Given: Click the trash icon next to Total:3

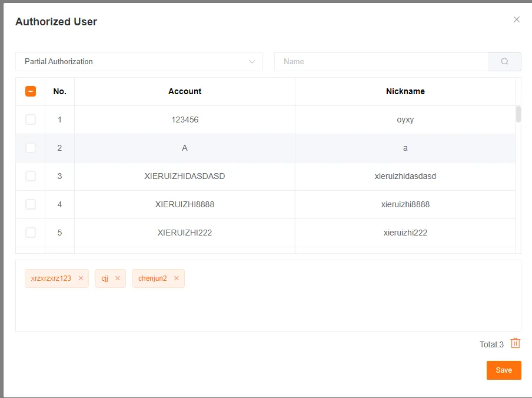Looking at the screenshot, I should 515,343.
